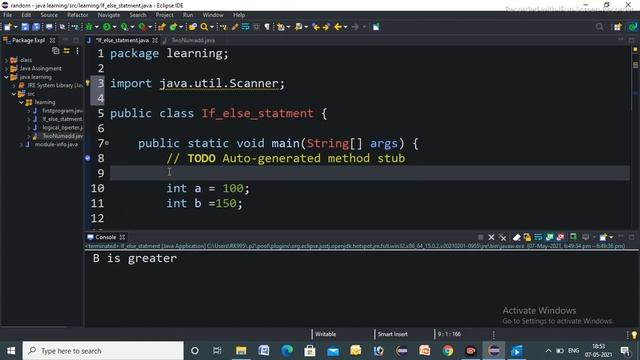
Task: Click the Clear Console eraser icon
Action: click(516, 237)
